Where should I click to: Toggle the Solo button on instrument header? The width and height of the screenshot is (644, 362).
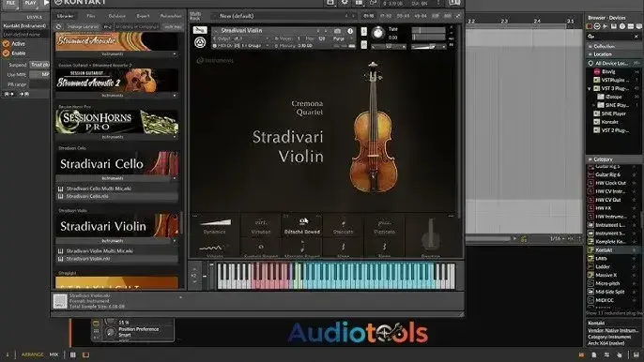tap(364, 31)
